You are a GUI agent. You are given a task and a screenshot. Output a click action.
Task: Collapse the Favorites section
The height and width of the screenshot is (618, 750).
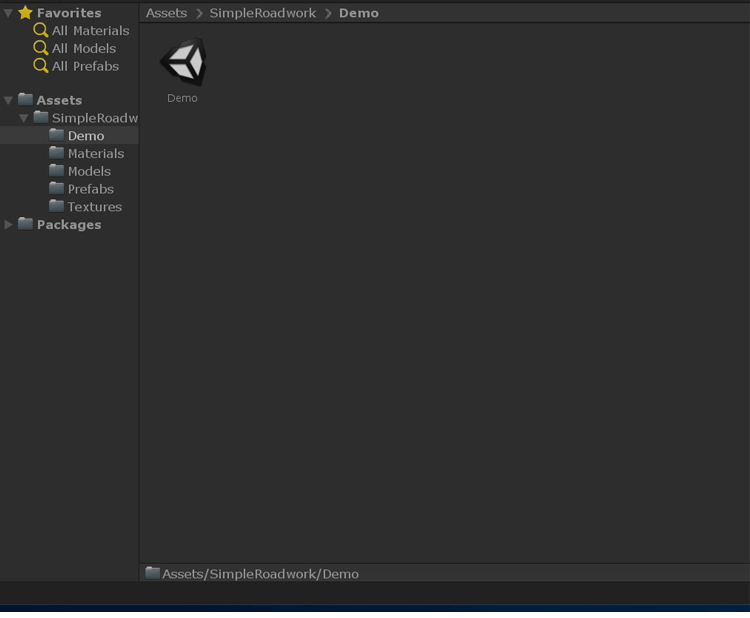tap(8, 13)
